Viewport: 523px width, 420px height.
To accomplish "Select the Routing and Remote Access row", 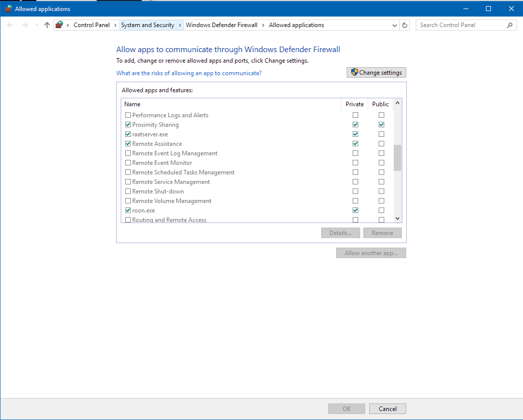I will [x=257, y=220].
